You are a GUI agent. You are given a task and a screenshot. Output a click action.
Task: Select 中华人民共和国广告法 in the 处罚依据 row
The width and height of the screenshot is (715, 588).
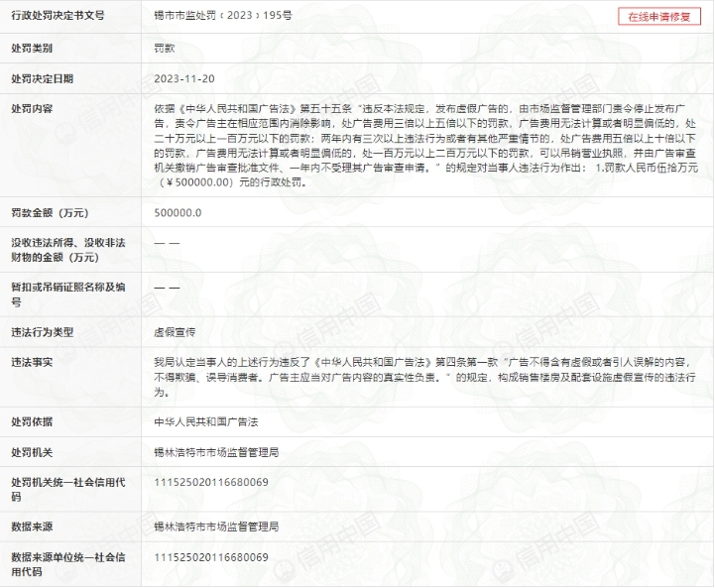pos(205,421)
